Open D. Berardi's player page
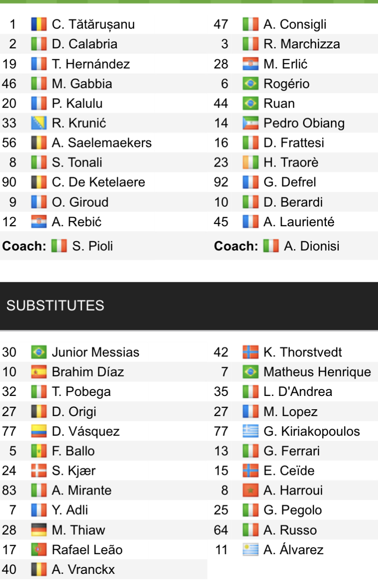 click(293, 202)
